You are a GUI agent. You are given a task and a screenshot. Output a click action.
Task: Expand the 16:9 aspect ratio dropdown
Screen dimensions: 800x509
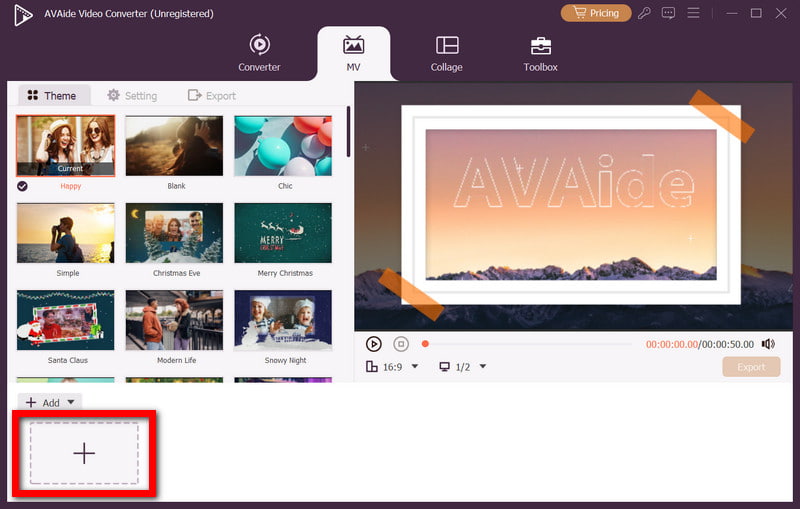coord(415,367)
